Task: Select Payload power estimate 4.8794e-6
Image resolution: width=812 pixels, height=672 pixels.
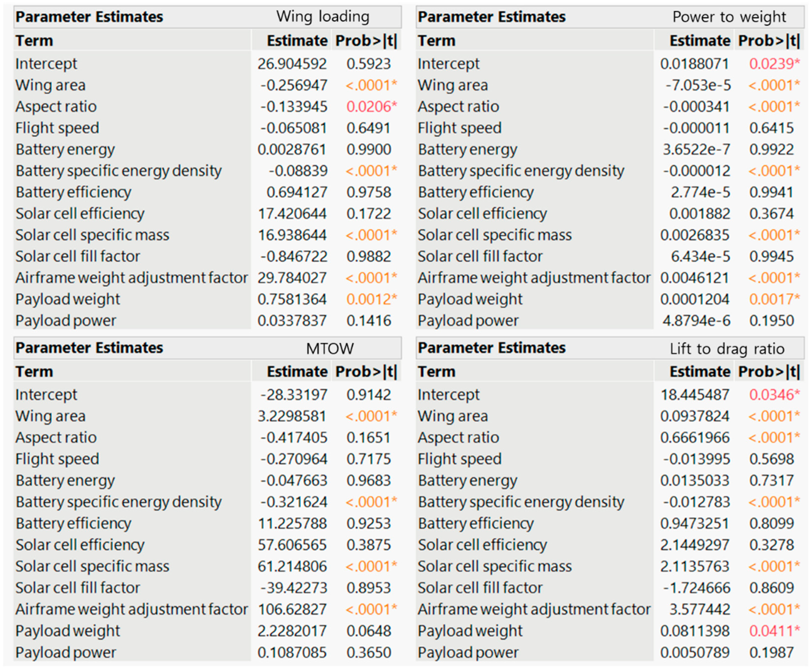Action: [x=696, y=321]
